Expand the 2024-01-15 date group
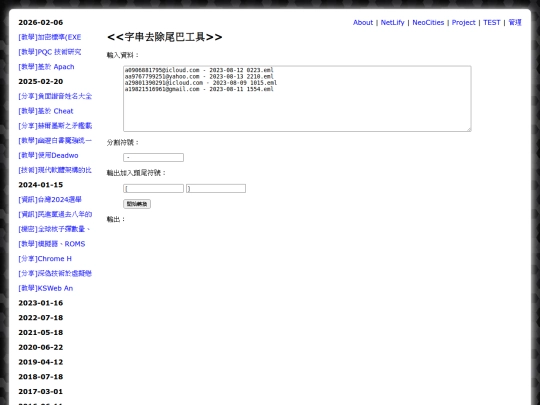This screenshot has width=540, height=405. pos(41,185)
